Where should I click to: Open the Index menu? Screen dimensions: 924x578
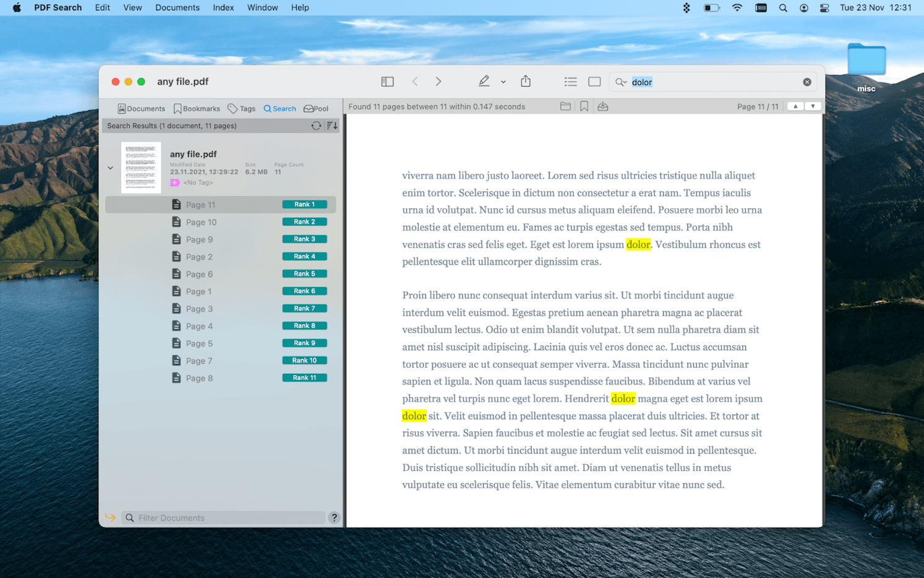point(223,7)
